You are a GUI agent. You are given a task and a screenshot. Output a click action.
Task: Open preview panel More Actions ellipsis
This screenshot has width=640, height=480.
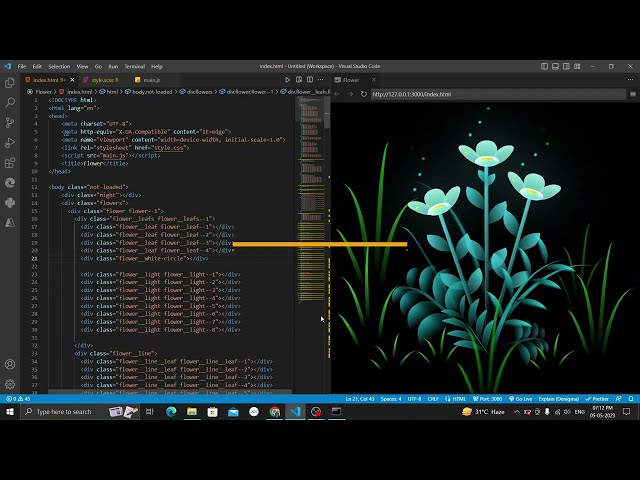[631, 80]
